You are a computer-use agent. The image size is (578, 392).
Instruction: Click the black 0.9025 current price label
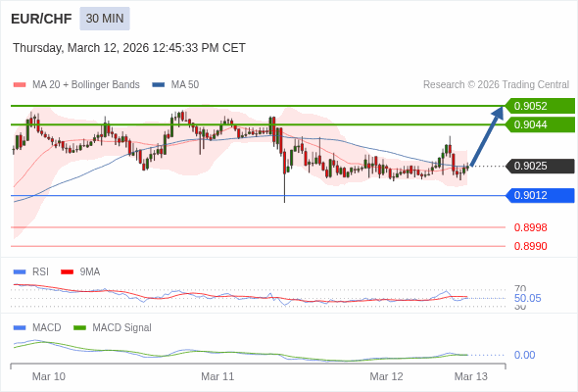pos(540,166)
